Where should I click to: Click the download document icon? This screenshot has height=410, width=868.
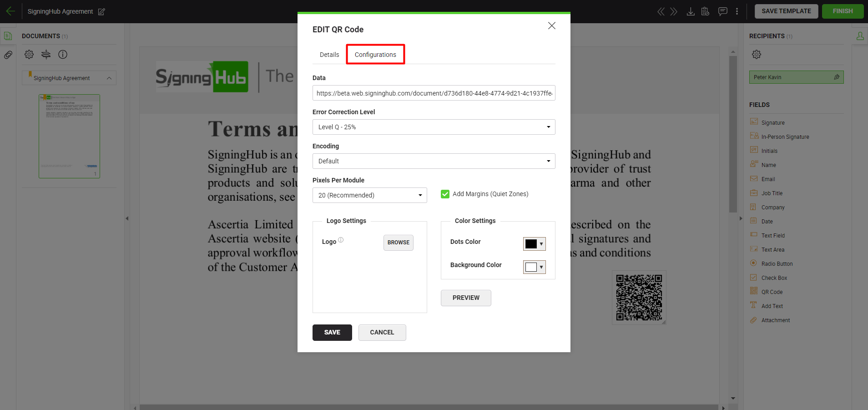[x=690, y=11]
